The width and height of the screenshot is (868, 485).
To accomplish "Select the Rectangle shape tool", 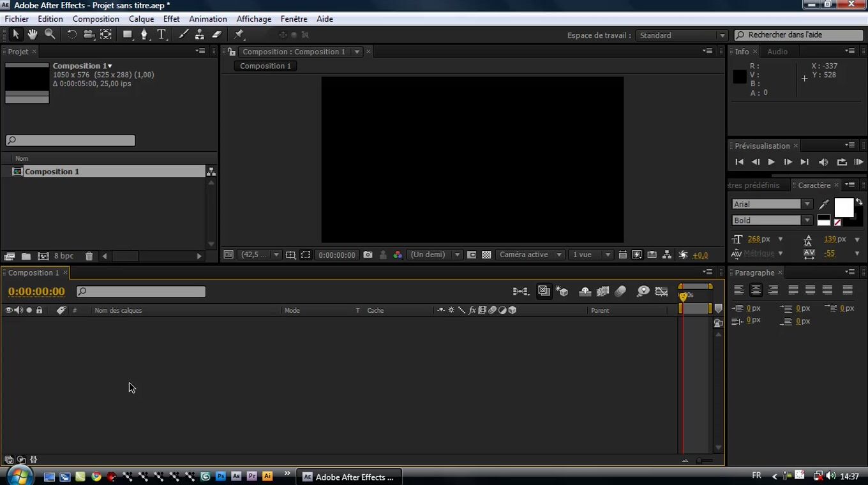I will (128, 34).
